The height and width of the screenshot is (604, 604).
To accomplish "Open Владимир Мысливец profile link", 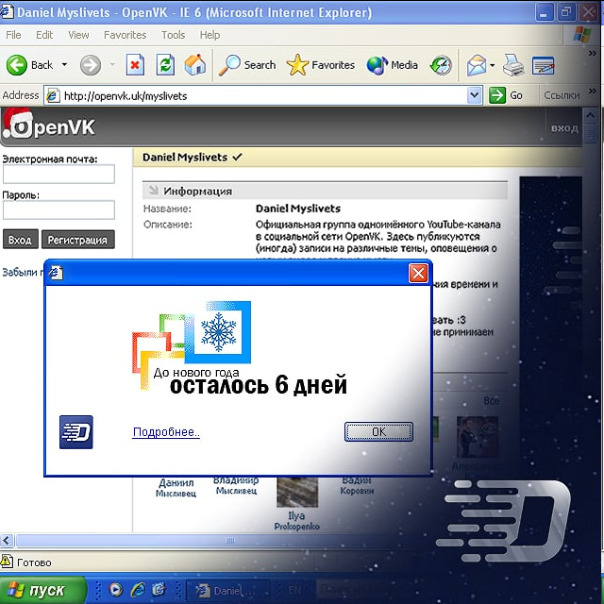I will point(236,485).
